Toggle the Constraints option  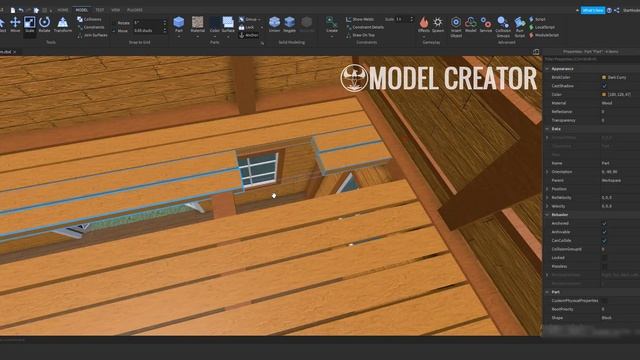pyautogui.click(x=90, y=27)
